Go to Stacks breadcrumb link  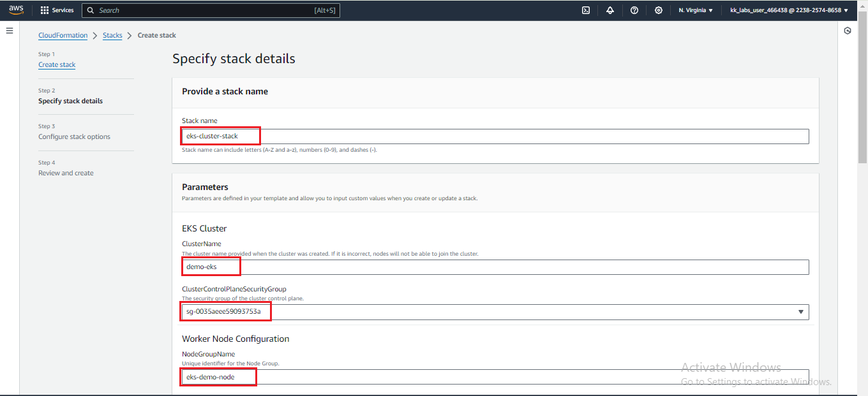pos(112,35)
